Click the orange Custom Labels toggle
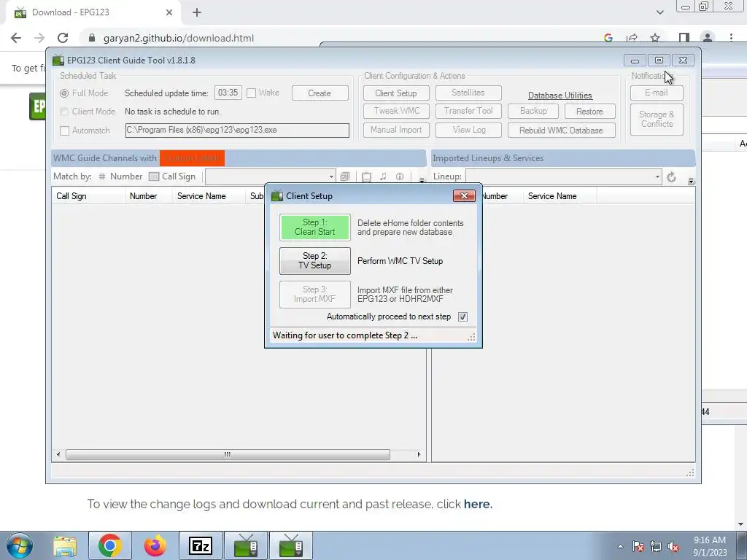 click(192, 158)
